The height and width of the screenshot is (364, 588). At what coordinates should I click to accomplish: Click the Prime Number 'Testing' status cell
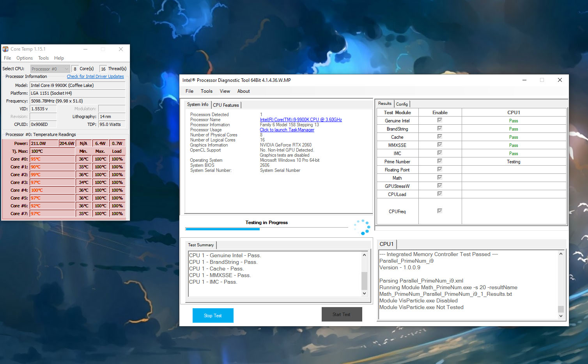pos(514,161)
